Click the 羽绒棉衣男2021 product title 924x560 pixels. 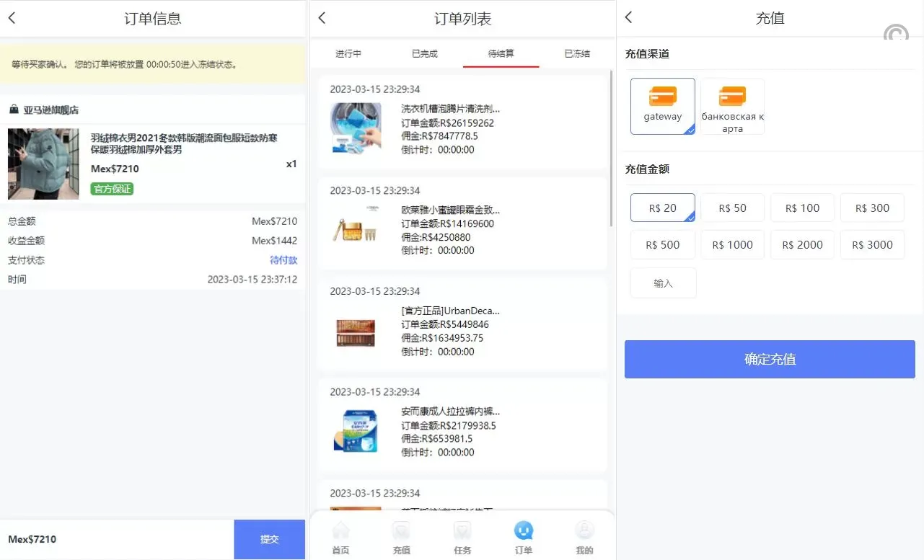coord(184,143)
